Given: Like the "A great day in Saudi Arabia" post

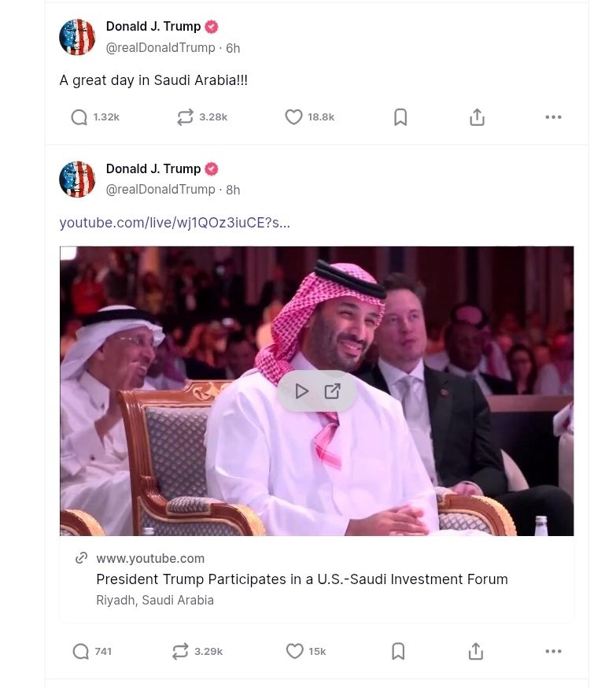Looking at the screenshot, I should [x=293, y=117].
